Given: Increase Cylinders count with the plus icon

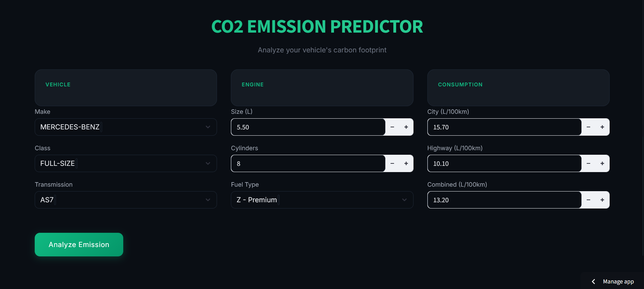Looking at the screenshot, I should click(x=406, y=163).
